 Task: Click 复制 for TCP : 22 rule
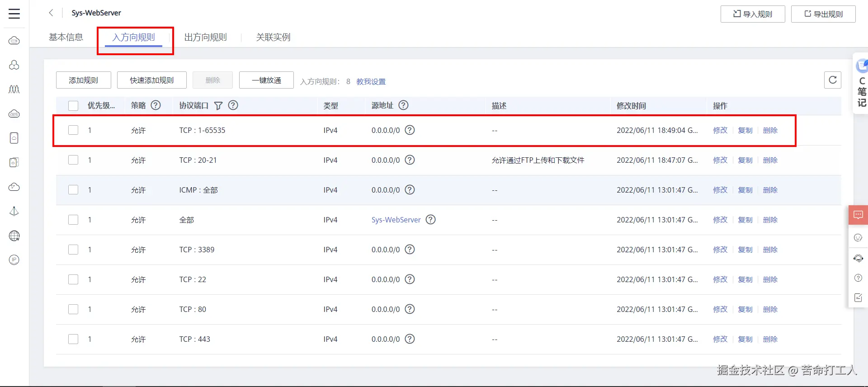click(745, 279)
